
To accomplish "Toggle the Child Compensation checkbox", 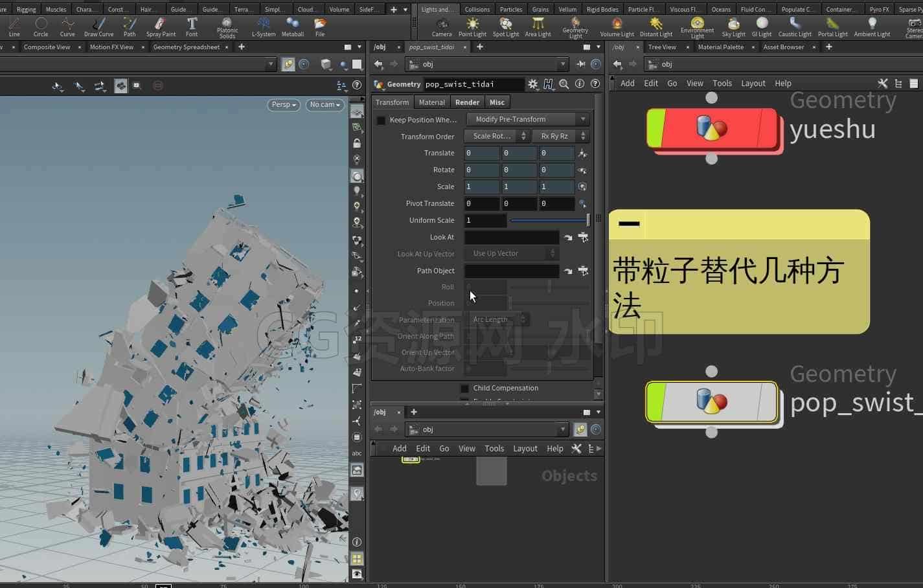I will coord(464,389).
